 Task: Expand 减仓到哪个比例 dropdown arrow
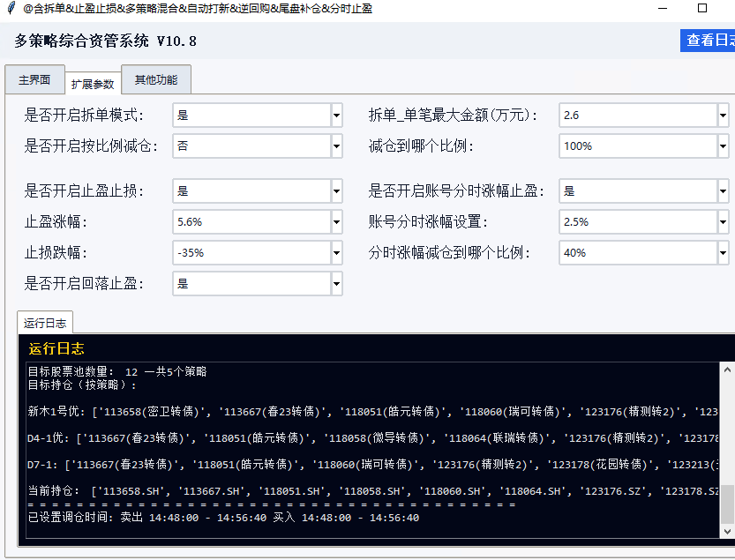(x=723, y=146)
